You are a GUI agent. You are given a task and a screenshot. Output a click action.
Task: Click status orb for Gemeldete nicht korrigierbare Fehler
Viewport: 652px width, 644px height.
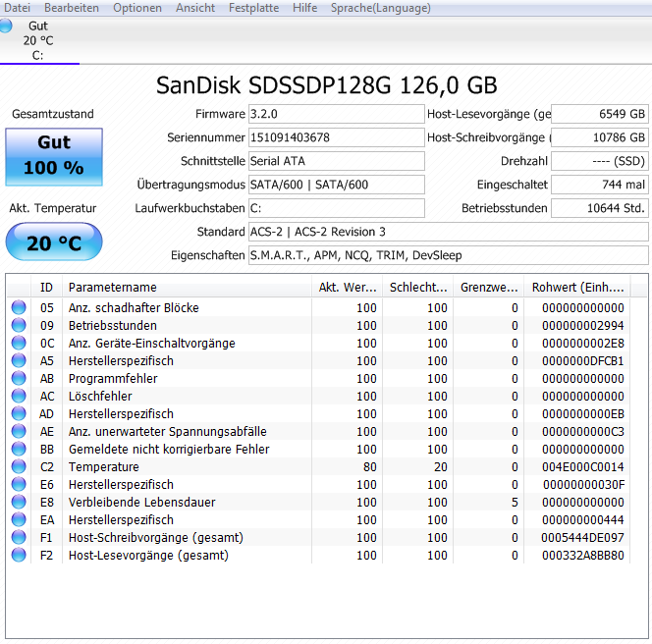tap(19, 449)
